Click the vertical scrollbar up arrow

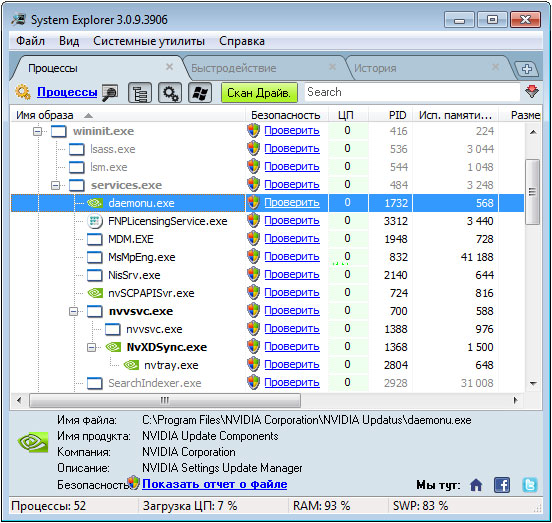tap(533, 132)
